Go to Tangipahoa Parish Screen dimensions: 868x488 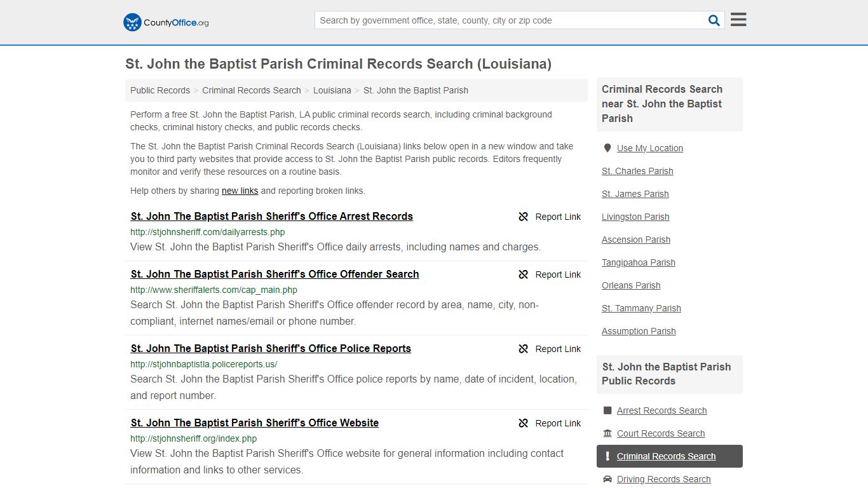tap(639, 262)
